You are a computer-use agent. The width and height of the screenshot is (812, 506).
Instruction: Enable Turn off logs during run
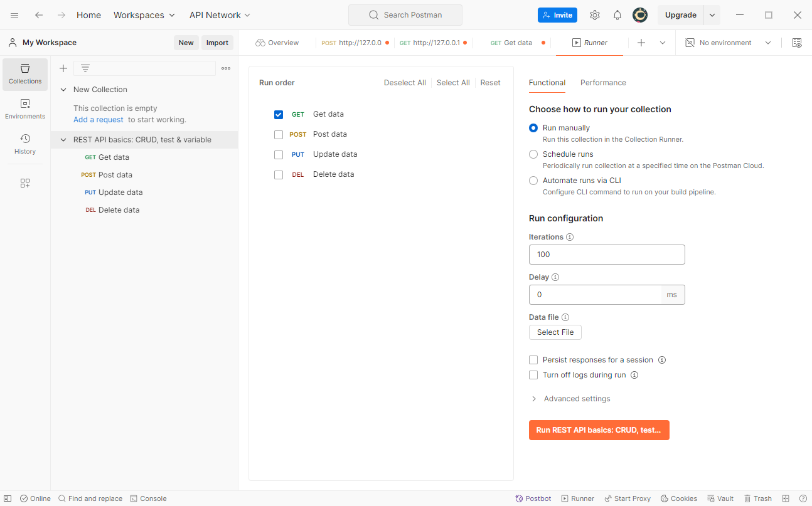point(533,375)
